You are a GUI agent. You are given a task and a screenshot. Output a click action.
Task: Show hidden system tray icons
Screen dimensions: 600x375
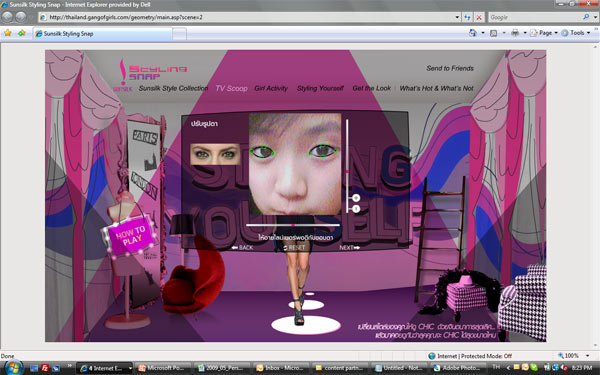pyautogui.click(x=508, y=368)
